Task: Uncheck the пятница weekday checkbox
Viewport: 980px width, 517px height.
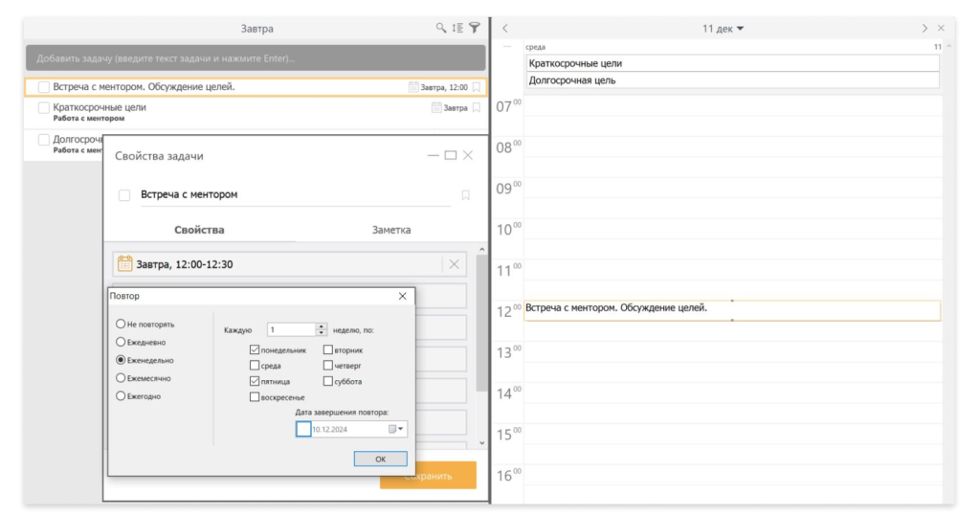Action: (x=254, y=381)
